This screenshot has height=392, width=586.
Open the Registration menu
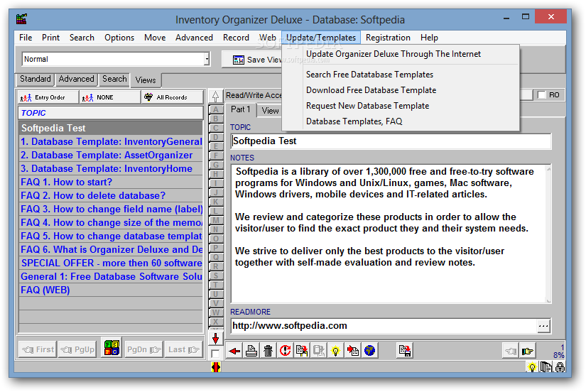click(388, 38)
